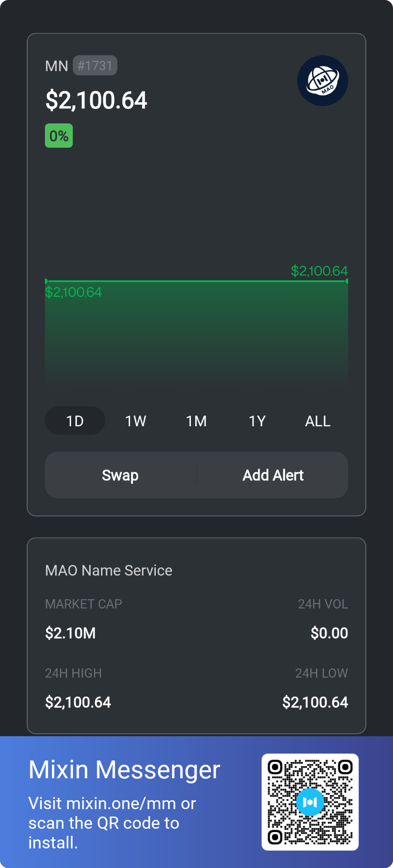Show the 1Y price chart

[257, 421]
